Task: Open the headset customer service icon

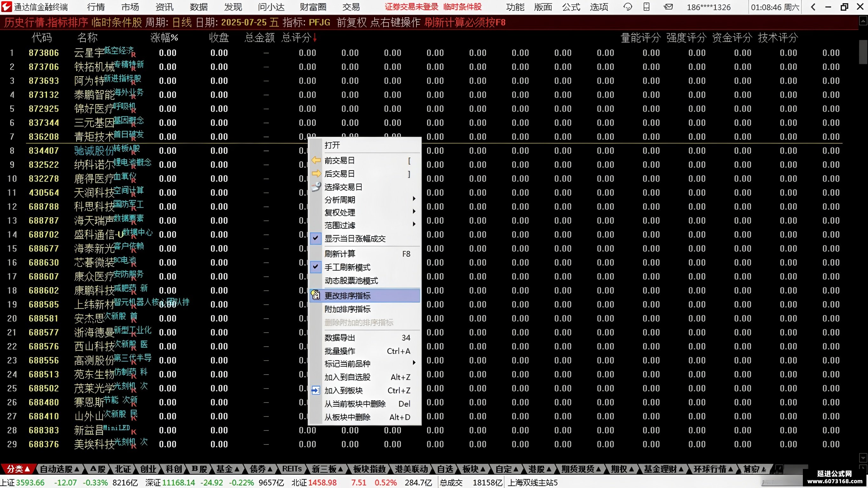Action: click(x=627, y=7)
